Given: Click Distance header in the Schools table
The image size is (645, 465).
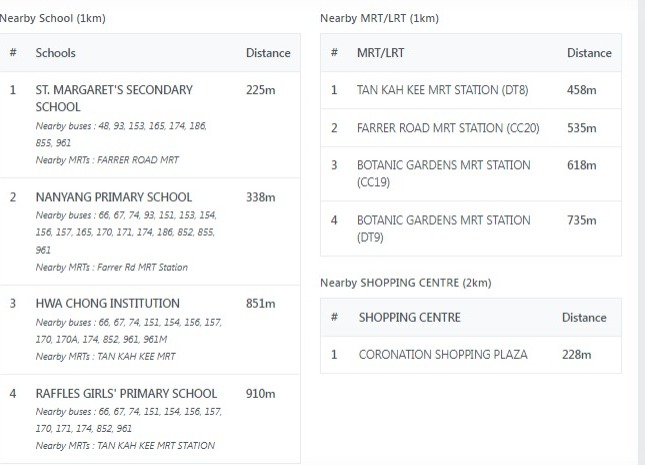Looking at the screenshot, I should [x=268, y=53].
